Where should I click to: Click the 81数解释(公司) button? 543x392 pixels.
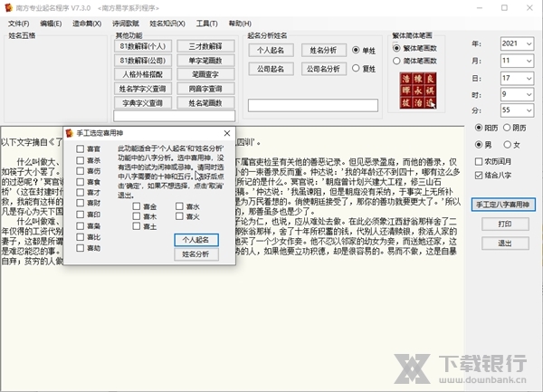(x=143, y=61)
